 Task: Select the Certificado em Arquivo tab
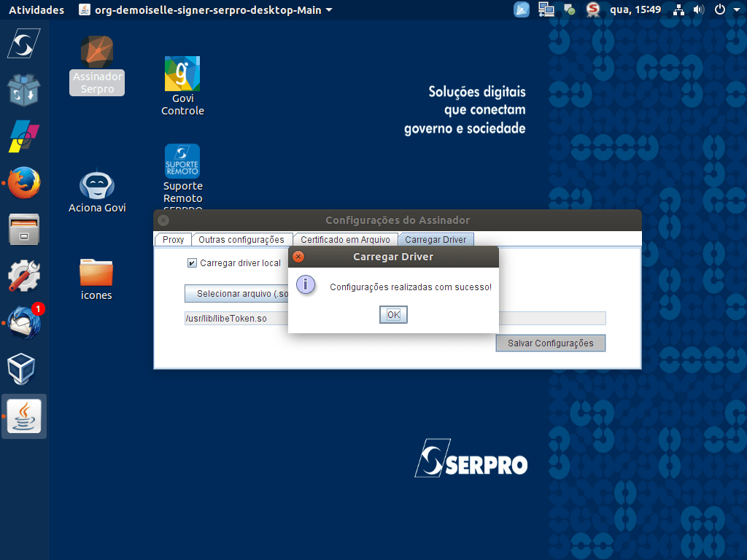(345, 239)
